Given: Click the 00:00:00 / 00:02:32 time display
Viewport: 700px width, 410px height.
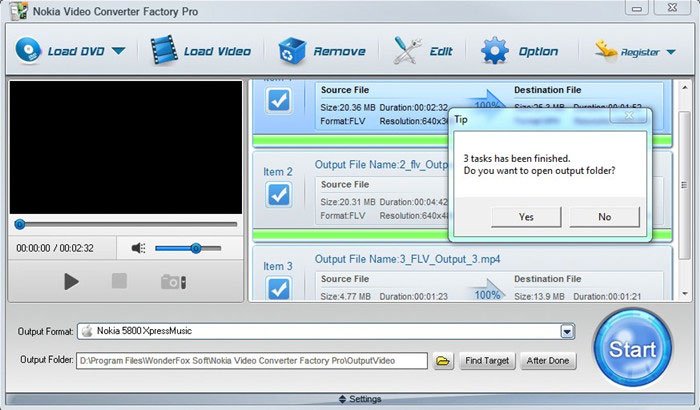Looking at the screenshot, I should [55, 248].
